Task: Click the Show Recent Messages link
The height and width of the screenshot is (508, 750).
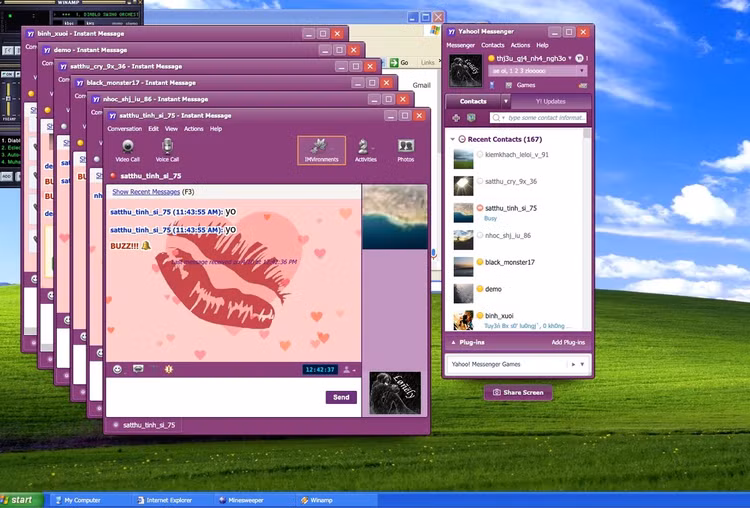Action: tap(146, 191)
